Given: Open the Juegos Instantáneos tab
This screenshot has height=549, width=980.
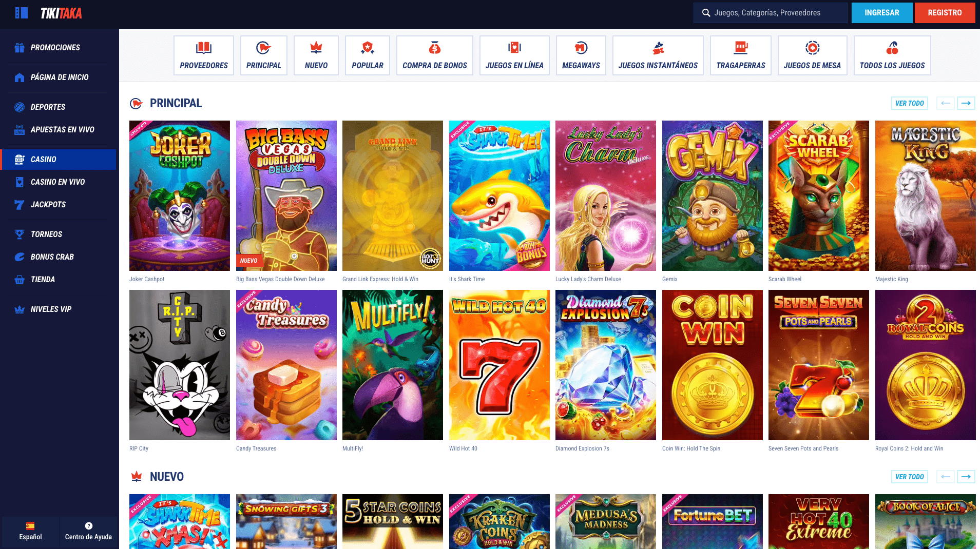Looking at the screenshot, I should (x=658, y=55).
